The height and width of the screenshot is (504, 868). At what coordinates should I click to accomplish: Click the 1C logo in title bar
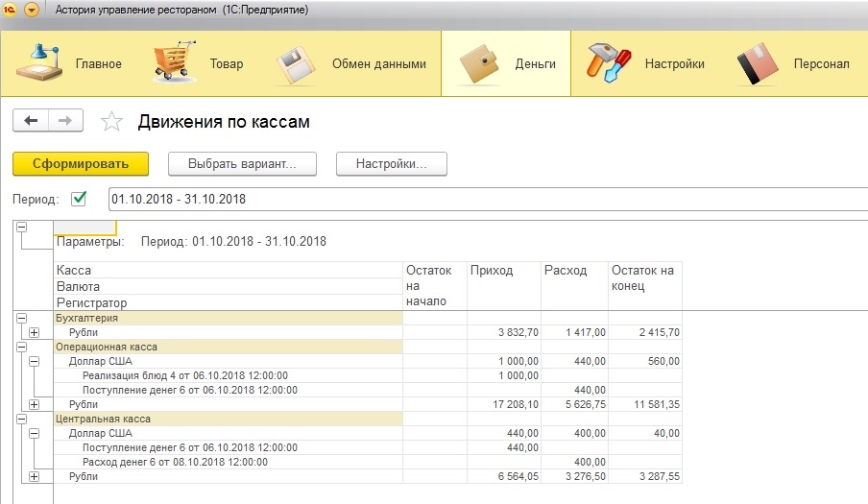[9, 10]
